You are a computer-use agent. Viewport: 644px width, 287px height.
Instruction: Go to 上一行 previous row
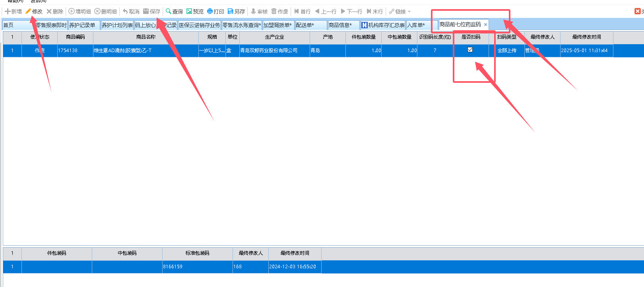pos(326,12)
